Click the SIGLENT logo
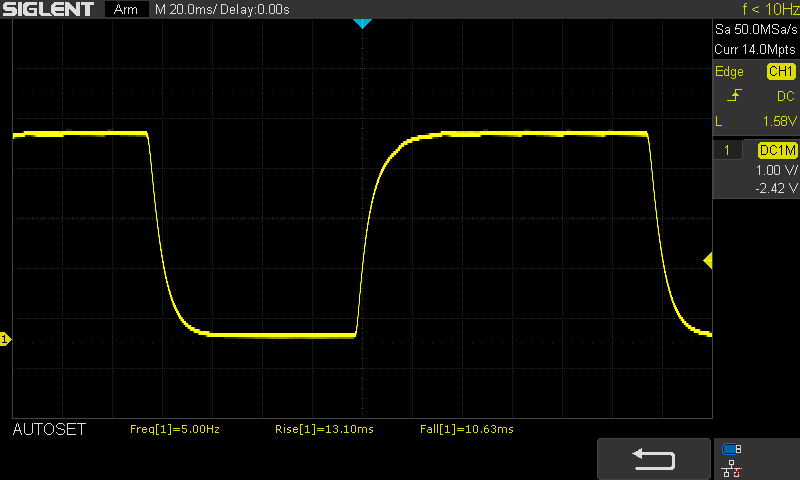This screenshot has height=480, width=800. (x=48, y=9)
